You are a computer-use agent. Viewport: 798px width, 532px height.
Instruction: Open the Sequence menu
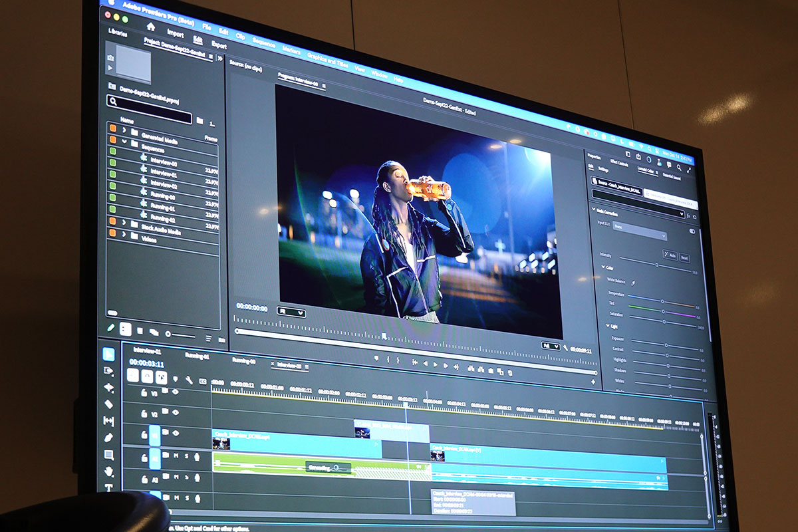[x=264, y=43]
